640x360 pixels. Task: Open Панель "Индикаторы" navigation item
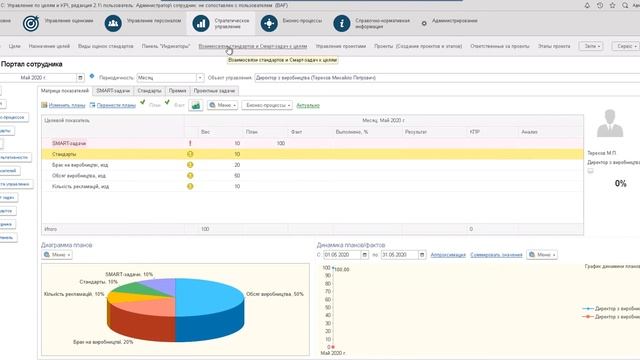tap(166, 46)
